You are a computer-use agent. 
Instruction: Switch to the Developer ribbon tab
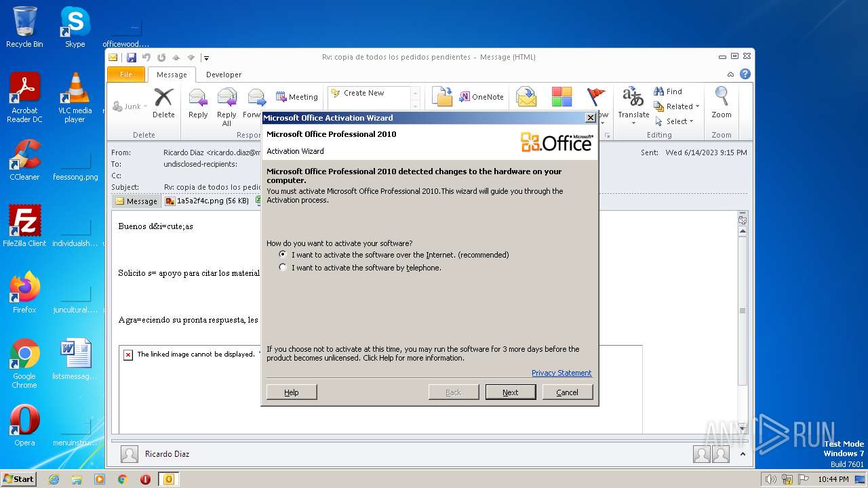(x=224, y=75)
